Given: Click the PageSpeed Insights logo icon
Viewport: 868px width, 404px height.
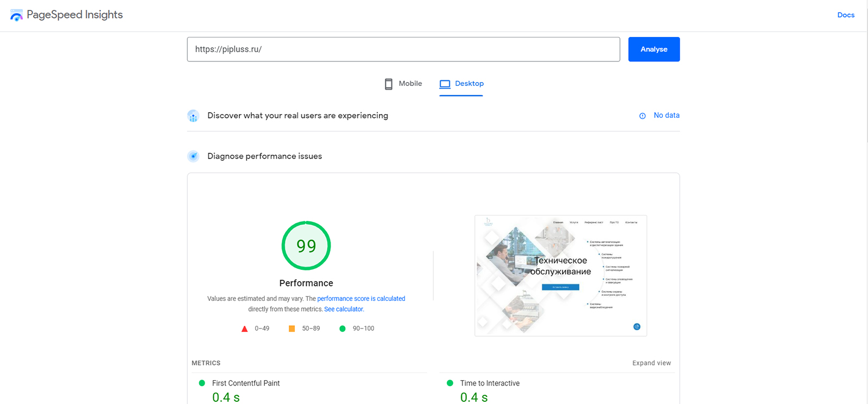Looking at the screenshot, I should [16, 15].
